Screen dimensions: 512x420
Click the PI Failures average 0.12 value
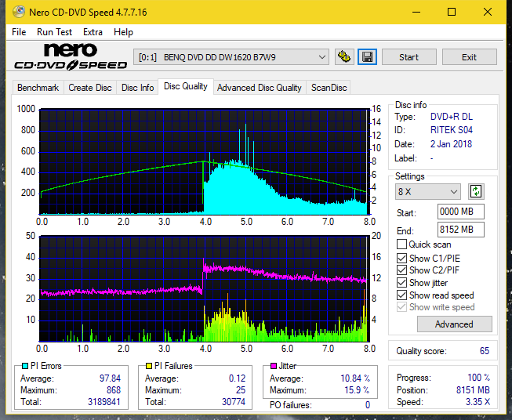point(237,378)
